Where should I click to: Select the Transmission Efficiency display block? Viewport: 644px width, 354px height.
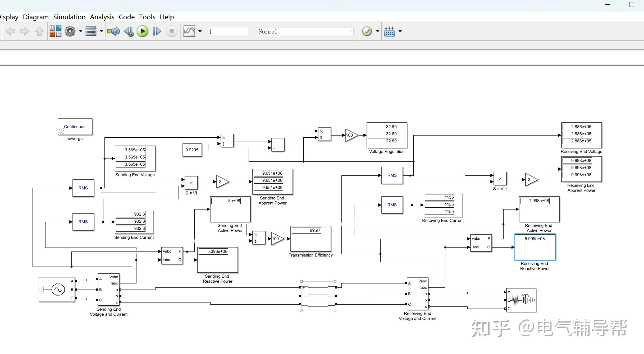click(x=310, y=239)
